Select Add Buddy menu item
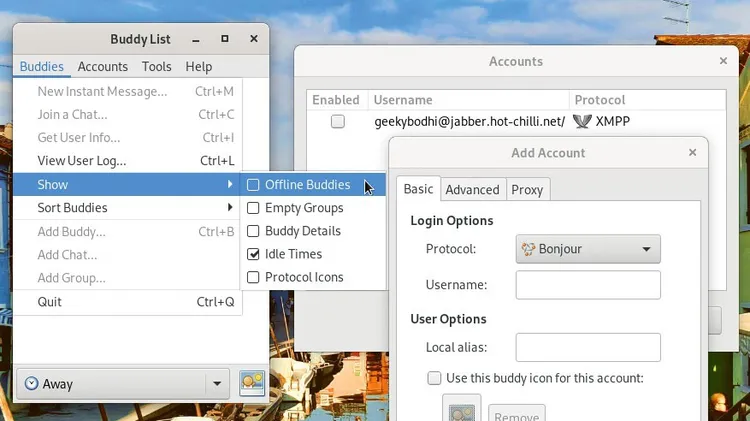The width and height of the screenshot is (750, 421). 127,232
